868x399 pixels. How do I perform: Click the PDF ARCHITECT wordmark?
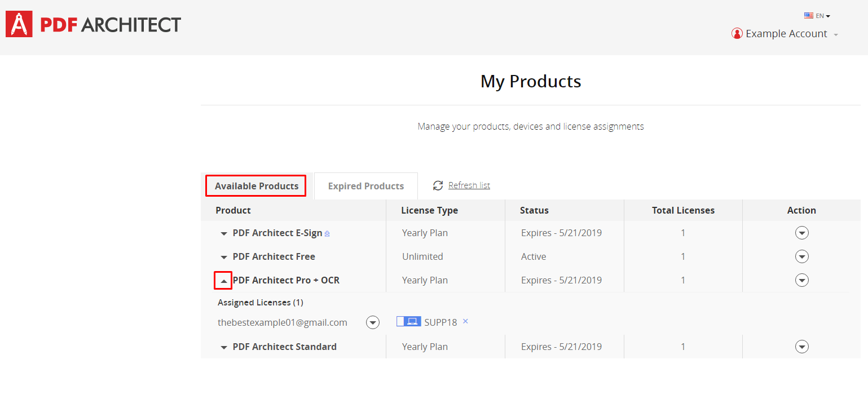coord(111,25)
